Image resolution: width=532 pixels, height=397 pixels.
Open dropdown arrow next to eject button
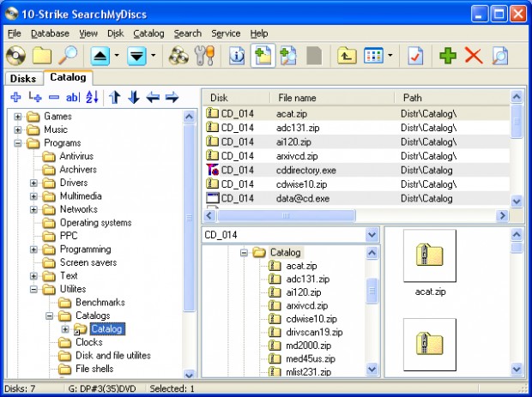point(117,55)
